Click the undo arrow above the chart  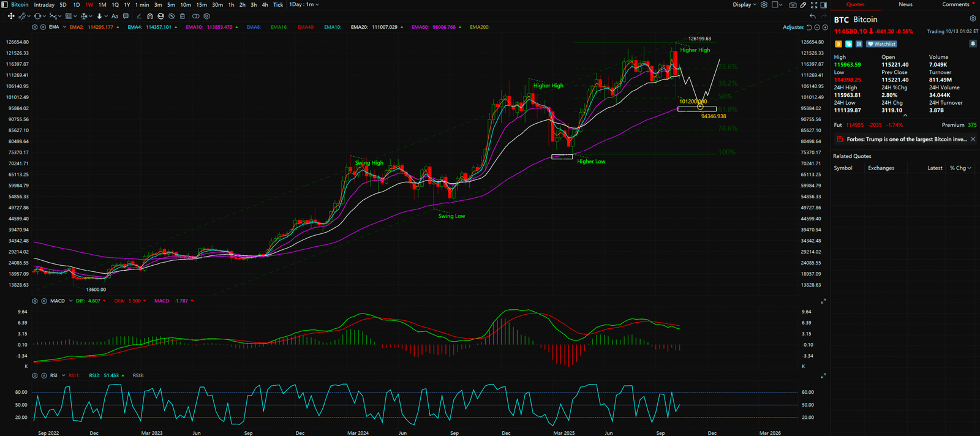point(813,17)
